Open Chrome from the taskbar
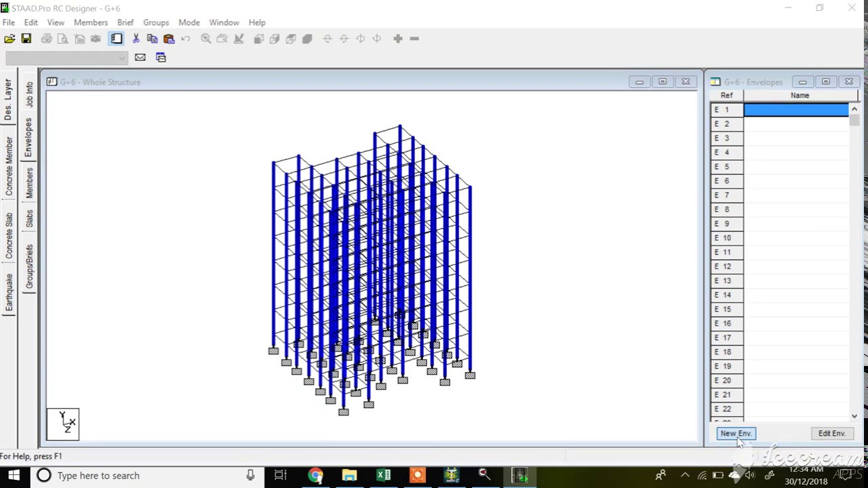The image size is (868, 488). (x=315, y=475)
